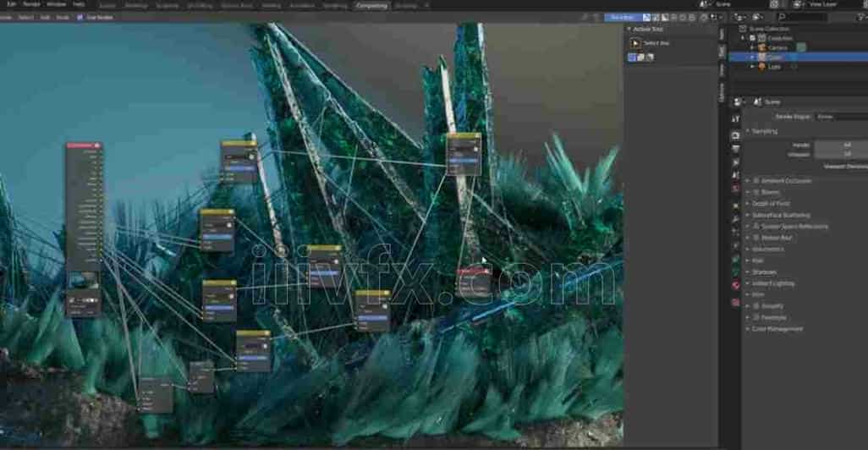Enable the Freestyle checkbox
868x450 pixels.
pyautogui.click(x=756, y=318)
